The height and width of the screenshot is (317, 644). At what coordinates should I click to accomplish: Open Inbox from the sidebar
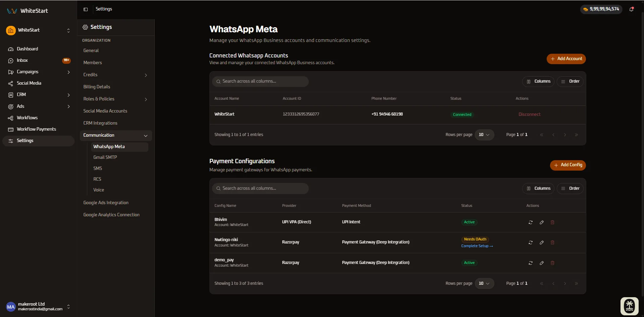(x=39, y=60)
